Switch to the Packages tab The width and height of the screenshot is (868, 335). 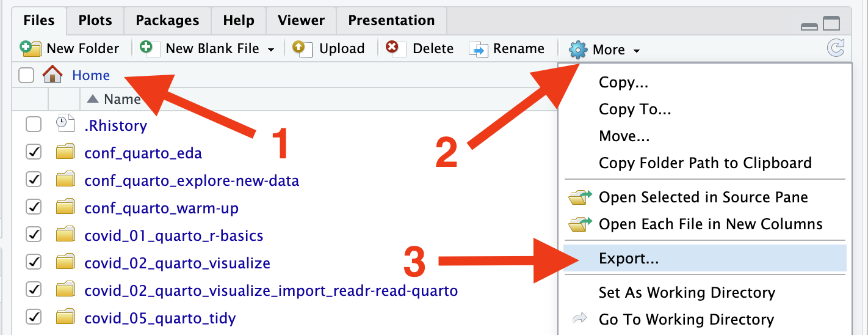point(167,20)
